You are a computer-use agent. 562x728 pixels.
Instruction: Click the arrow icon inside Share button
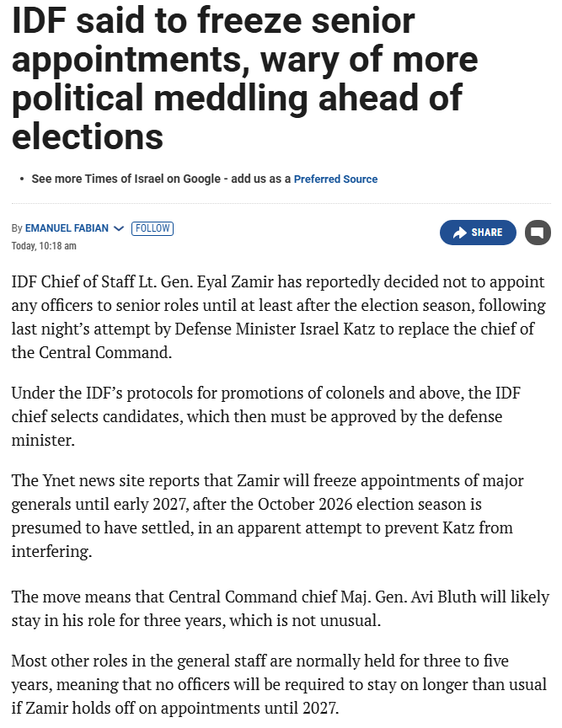[459, 233]
